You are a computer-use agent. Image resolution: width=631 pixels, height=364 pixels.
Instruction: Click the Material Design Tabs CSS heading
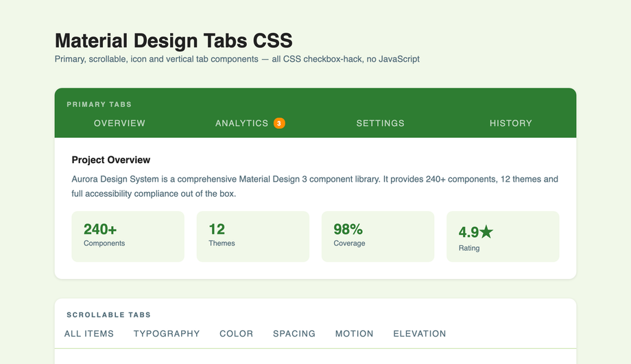[x=174, y=40]
